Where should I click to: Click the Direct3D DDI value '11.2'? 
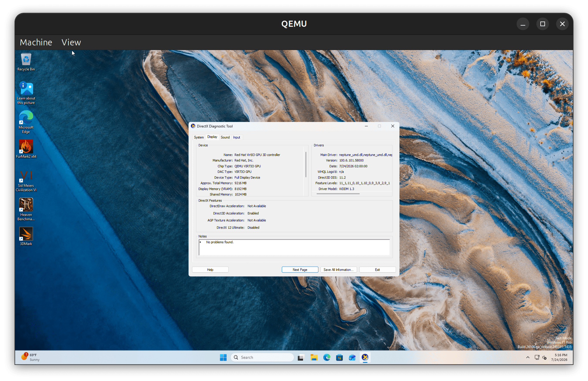342,177
